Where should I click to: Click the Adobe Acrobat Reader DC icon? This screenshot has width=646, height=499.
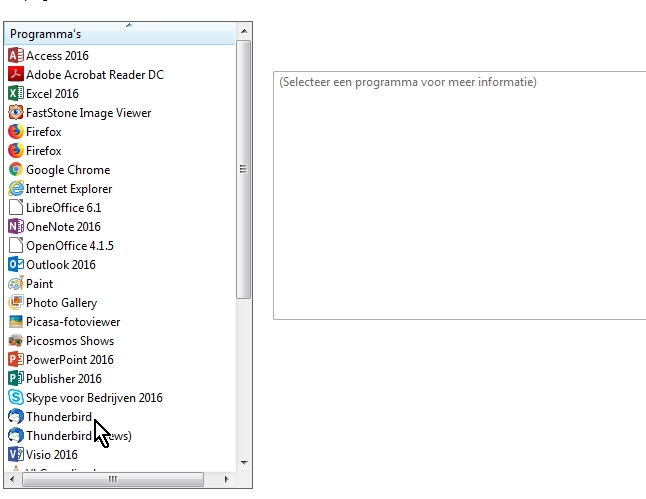[x=15, y=75]
